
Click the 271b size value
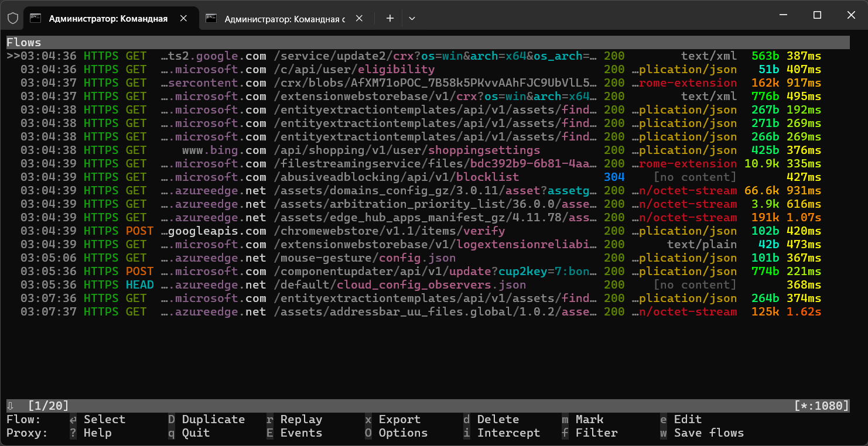(765, 123)
